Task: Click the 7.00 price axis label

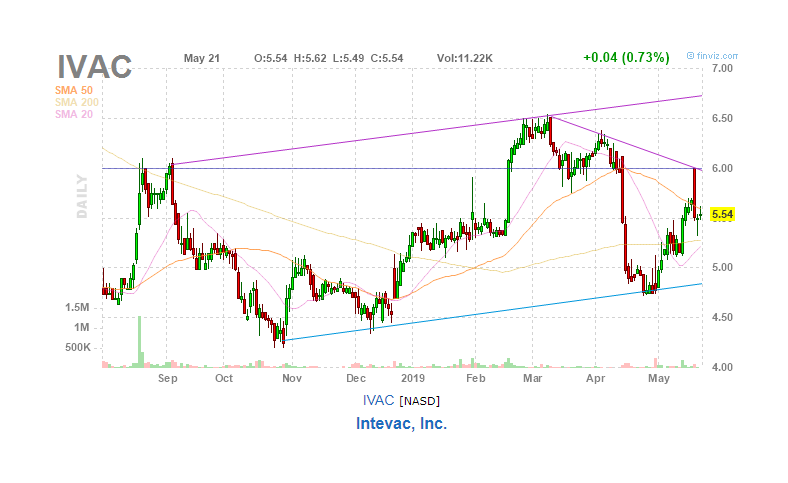Action: click(x=722, y=68)
